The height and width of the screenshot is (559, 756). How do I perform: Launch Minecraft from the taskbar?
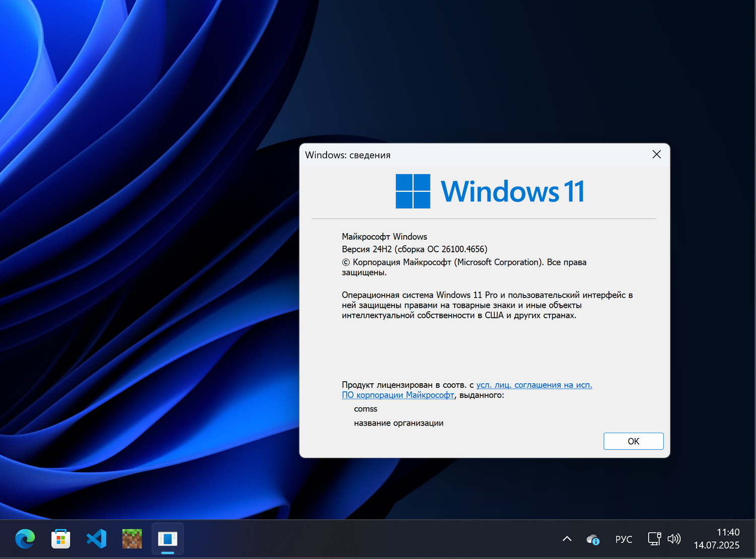pos(132,539)
